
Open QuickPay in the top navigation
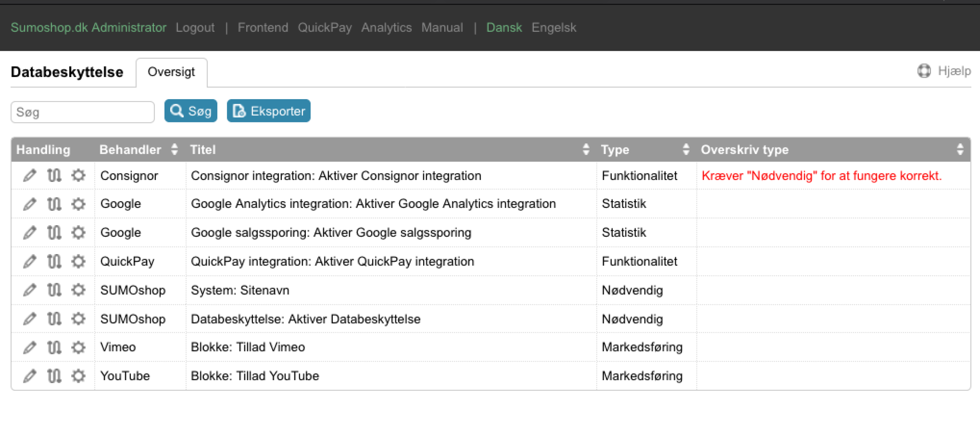pos(324,27)
